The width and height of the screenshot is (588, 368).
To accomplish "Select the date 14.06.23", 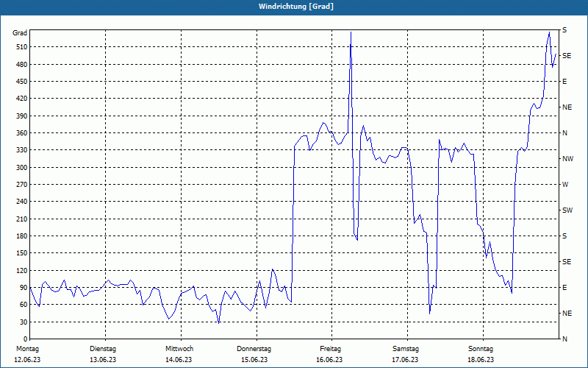I will click(179, 360).
